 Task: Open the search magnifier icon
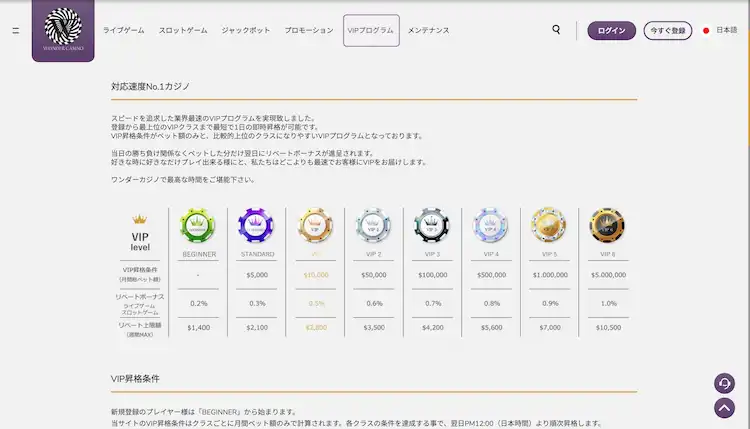(556, 30)
